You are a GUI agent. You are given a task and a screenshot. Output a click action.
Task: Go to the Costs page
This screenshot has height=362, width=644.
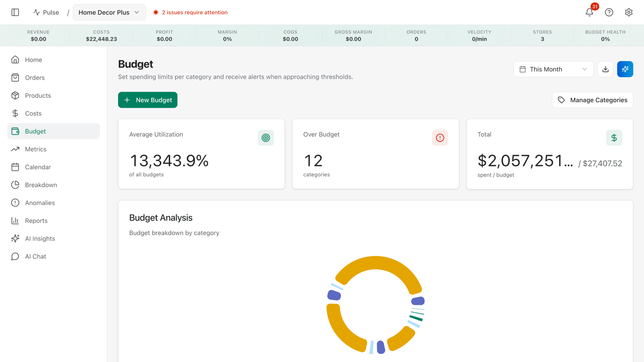[33, 113]
